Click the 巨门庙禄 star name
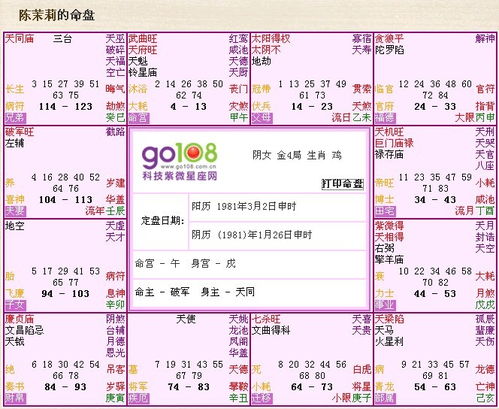This screenshot has width=499, height=409. [x=394, y=143]
